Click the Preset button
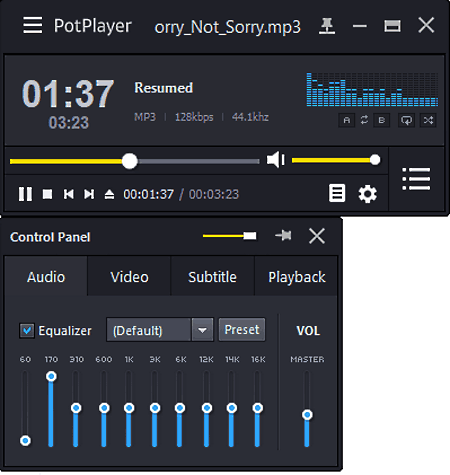 (x=242, y=330)
